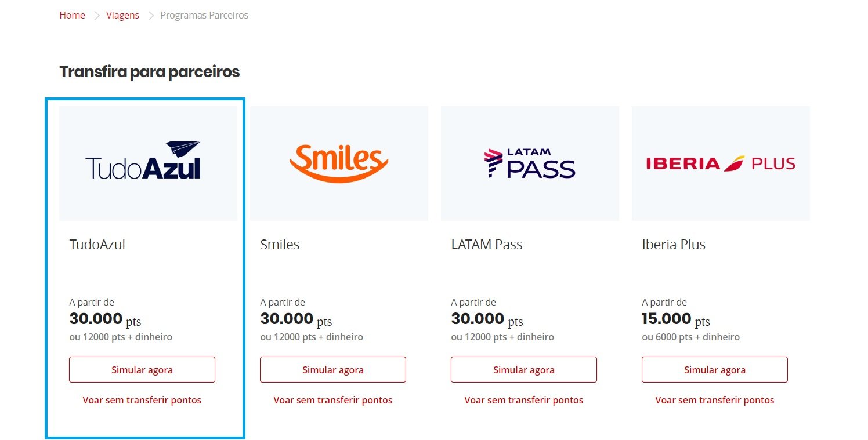Click Simular agora under LATAM Pass
The height and width of the screenshot is (440, 868).
point(524,370)
